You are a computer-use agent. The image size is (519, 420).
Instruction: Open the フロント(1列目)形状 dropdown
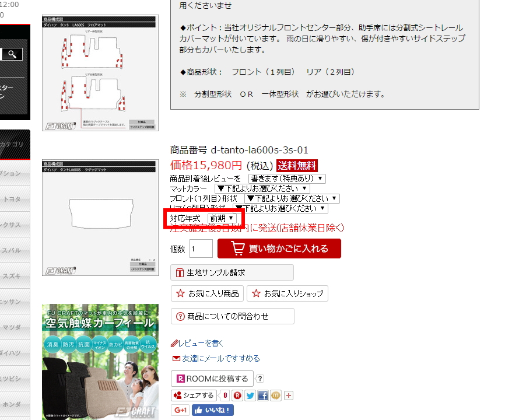tap(292, 198)
